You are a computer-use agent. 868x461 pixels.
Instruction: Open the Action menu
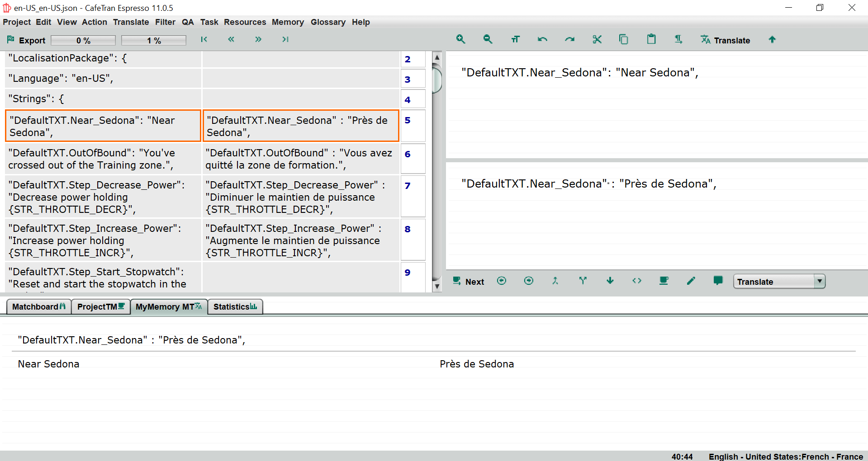(95, 22)
